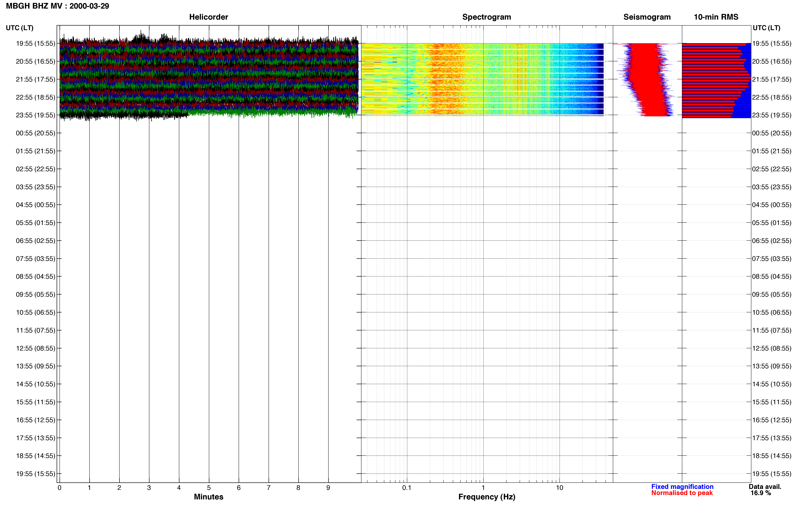Image resolution: width=812 pixels, height=508 pixels.
Task: Click left time label '22:55 (18:55)'
Action: pos(36,97)
